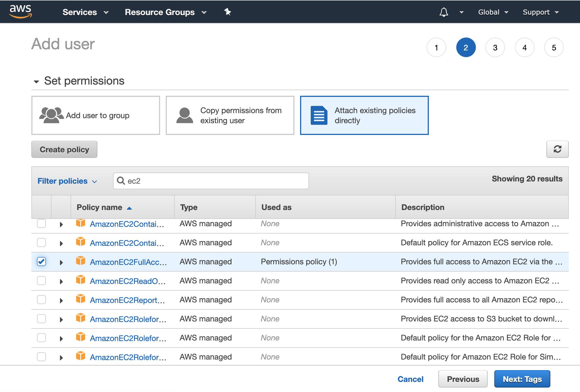Check the box for 'Provides administrative access to Amazon' row
The image size is (580, 392).
(x=41, y=223)
